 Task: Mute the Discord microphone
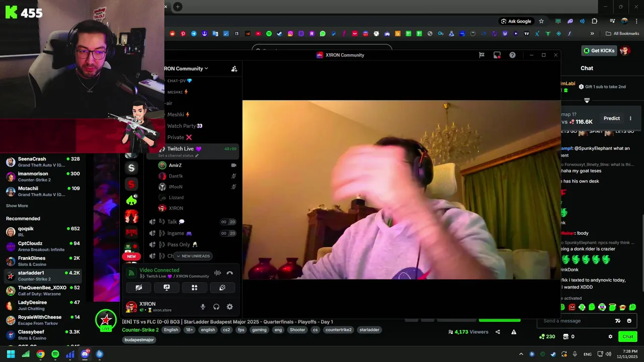click(x=203, y=307)
